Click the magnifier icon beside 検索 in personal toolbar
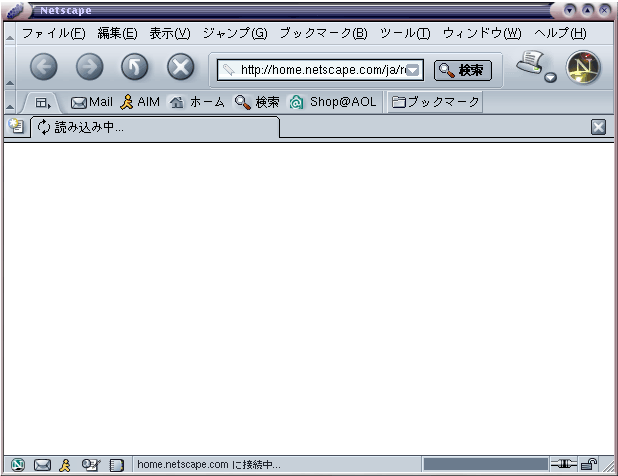The width and height of the screenshot is (618, 476). [x=242, y=102]
